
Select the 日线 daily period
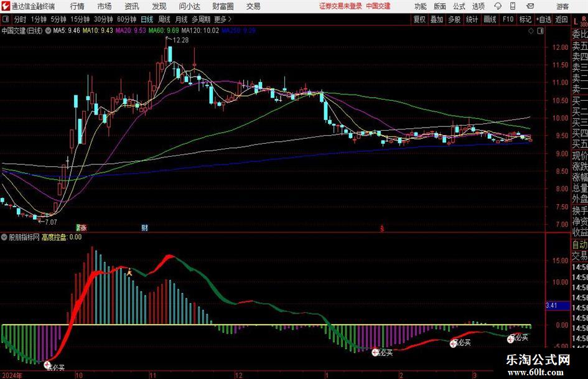(147, 19)
